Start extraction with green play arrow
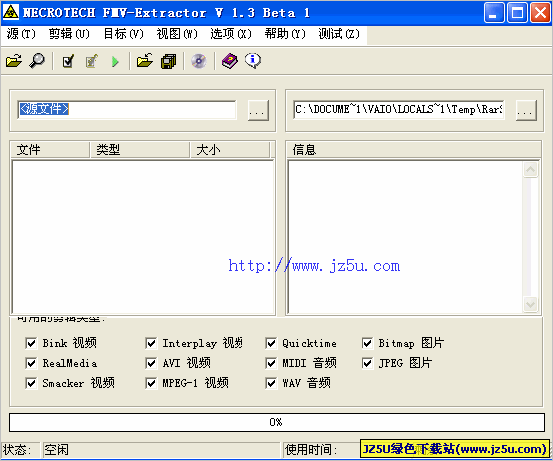The height and width of the screenshot is (461, 553). 115,62
